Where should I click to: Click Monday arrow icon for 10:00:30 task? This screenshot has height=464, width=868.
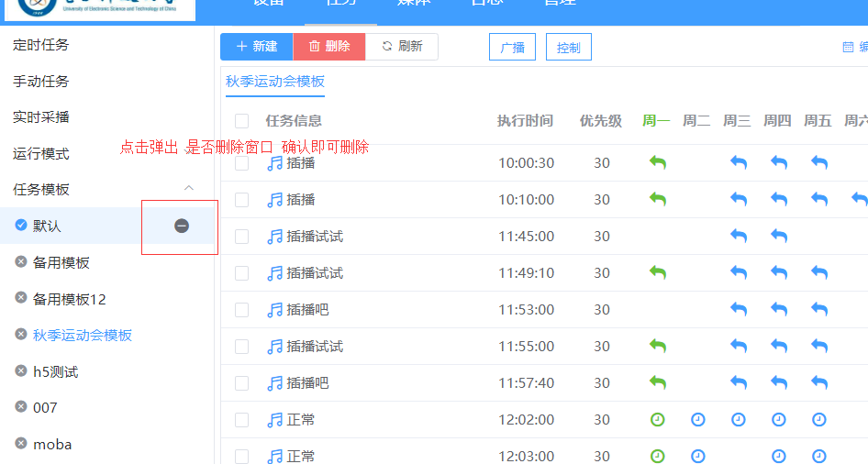pyautogui.click(x=657, y=162)
